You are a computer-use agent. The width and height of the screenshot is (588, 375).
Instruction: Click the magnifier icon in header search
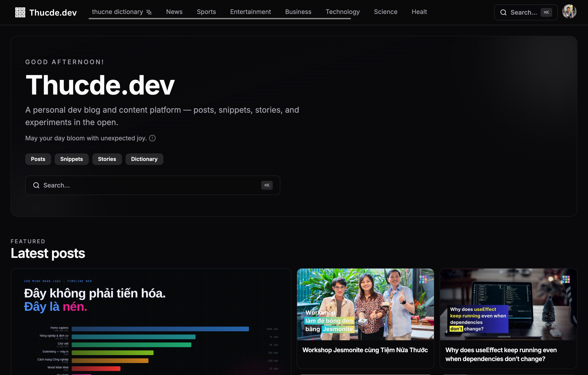(x=503, y=12)
